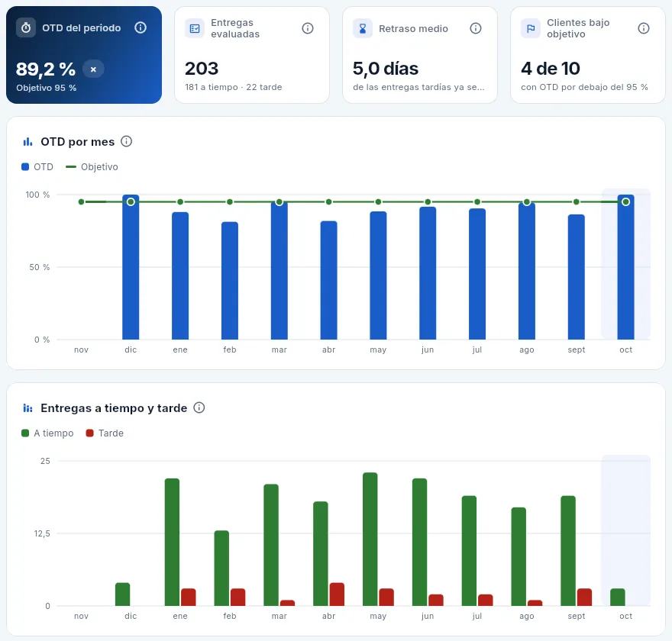Open info for Entregas evaluadas card
Viewport: 672px width, 641px height.
coord(308,28)
